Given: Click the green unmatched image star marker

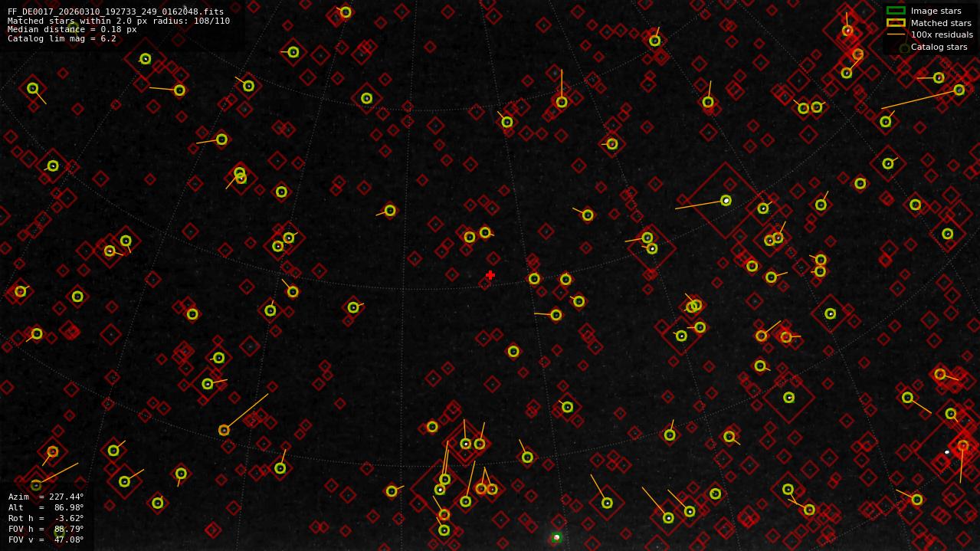Looking at the screenshot, I should coord(556,537).
